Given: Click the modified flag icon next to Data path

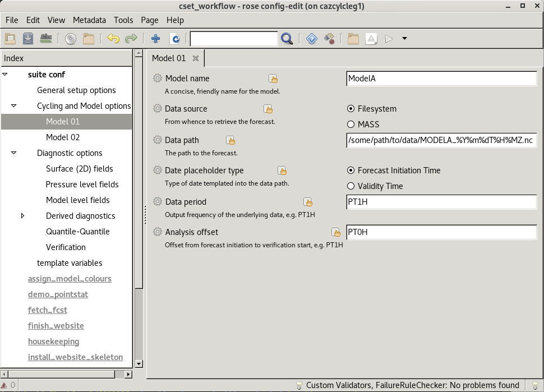Looking at the screenshot, I should click(x=230, y=141).
